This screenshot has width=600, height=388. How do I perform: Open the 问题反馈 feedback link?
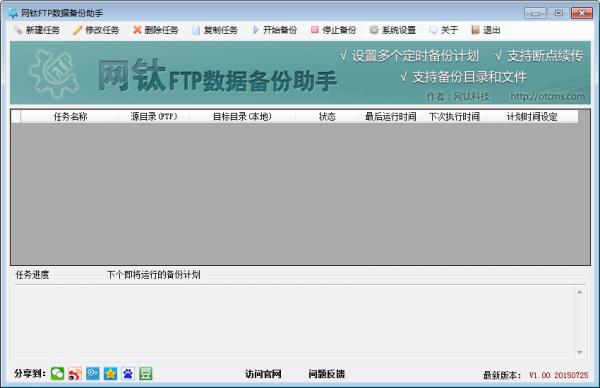pyautogui.click(x=326, y=374)
